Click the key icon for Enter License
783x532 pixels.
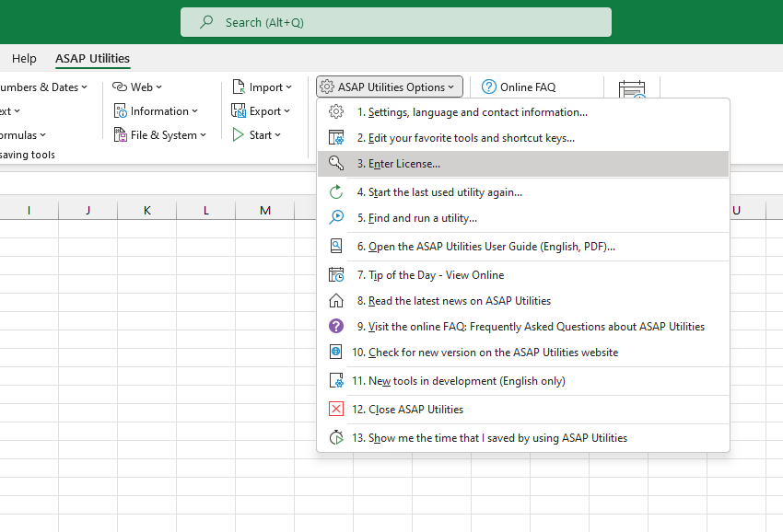coord(336,163)
